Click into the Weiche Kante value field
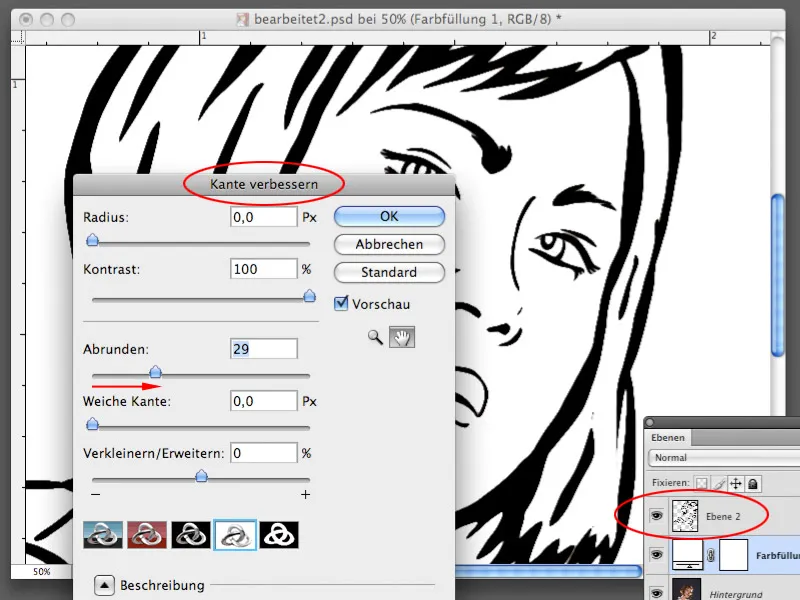 click(x=263, y=401)
